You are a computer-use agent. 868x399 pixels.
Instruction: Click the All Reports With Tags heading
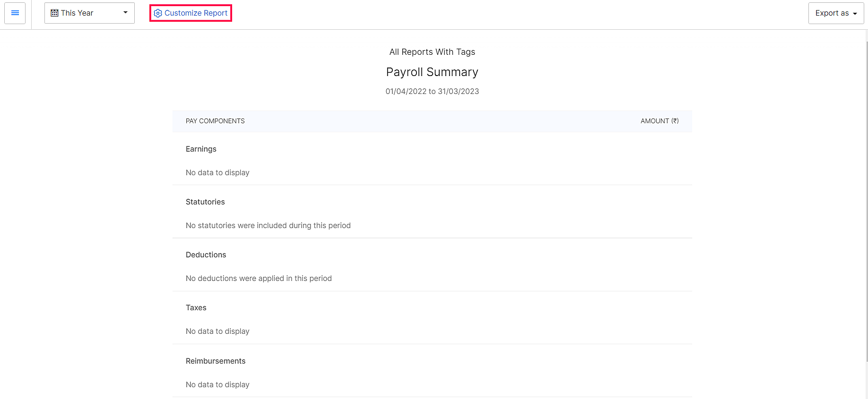(x=432, y=52)
